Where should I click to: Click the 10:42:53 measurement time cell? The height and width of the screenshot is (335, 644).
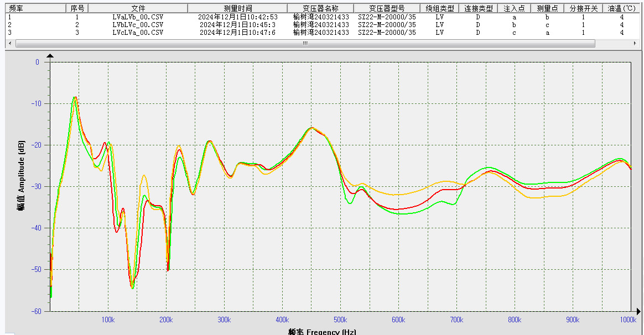(237, 17)
